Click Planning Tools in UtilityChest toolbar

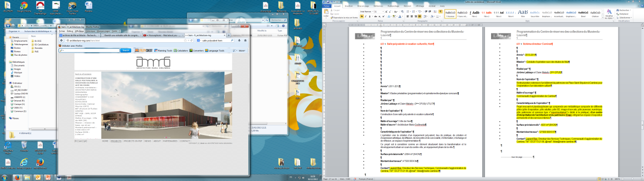click(163, 51)
